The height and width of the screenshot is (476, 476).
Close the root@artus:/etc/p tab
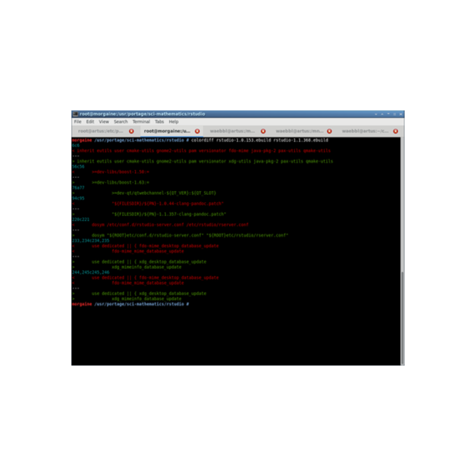point(131,131)
